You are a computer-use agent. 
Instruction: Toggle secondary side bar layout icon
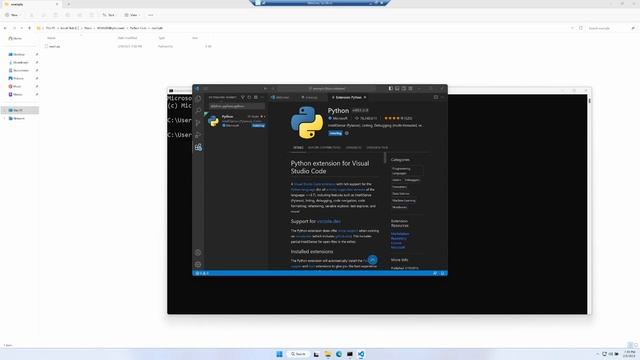point(404,89)
